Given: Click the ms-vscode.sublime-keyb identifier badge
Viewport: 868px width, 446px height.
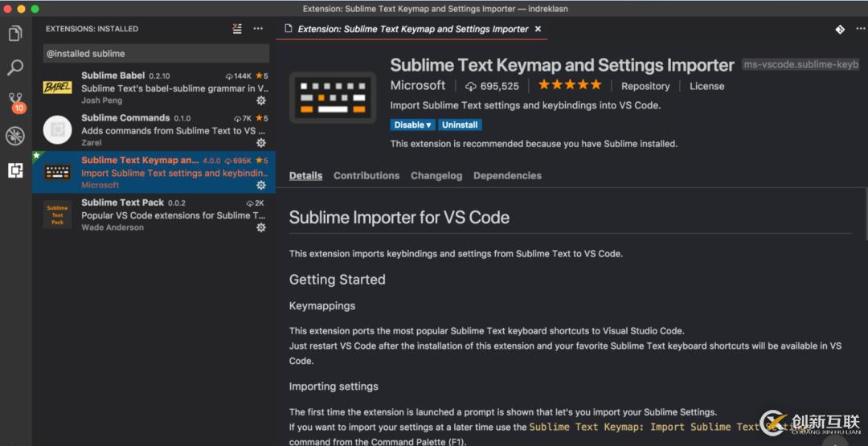Looking at the screenshot, I should point(801,65).
